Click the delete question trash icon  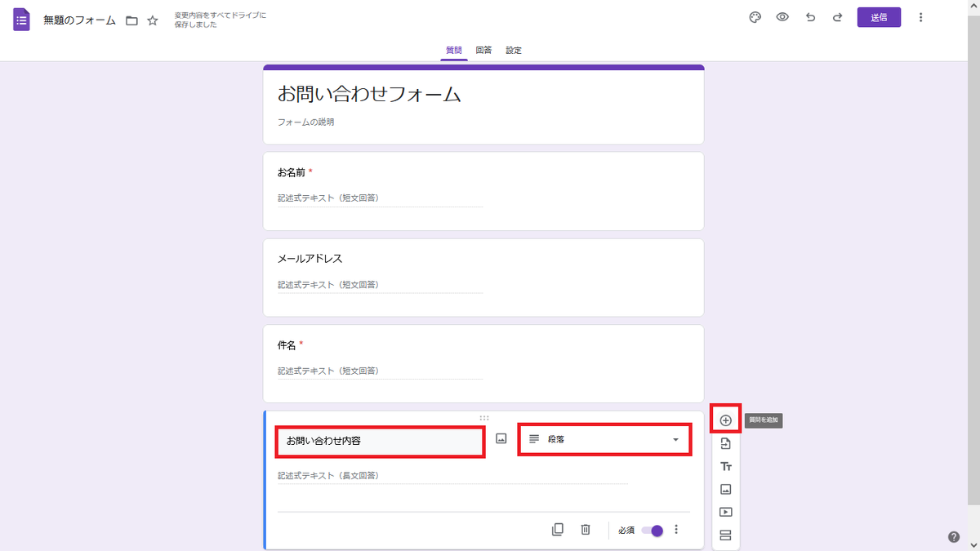(x=586, y=529)
